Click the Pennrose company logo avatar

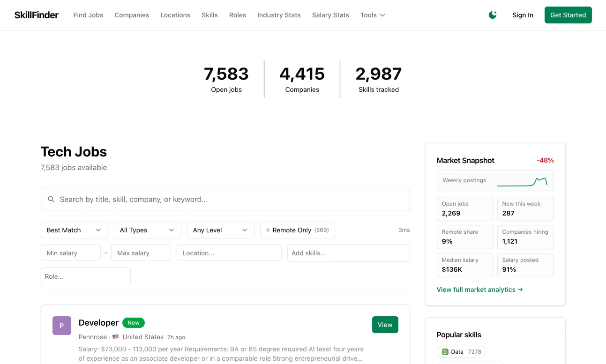point(62,326)
